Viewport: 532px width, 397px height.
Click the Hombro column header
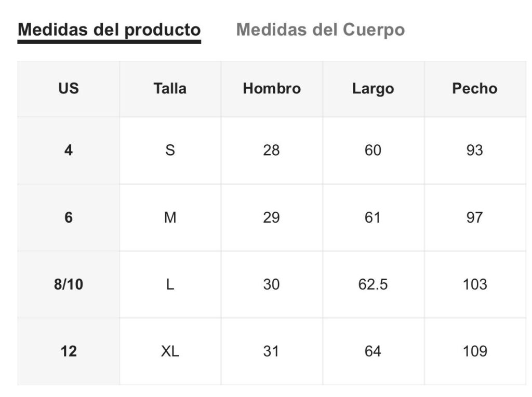(272, 89)
